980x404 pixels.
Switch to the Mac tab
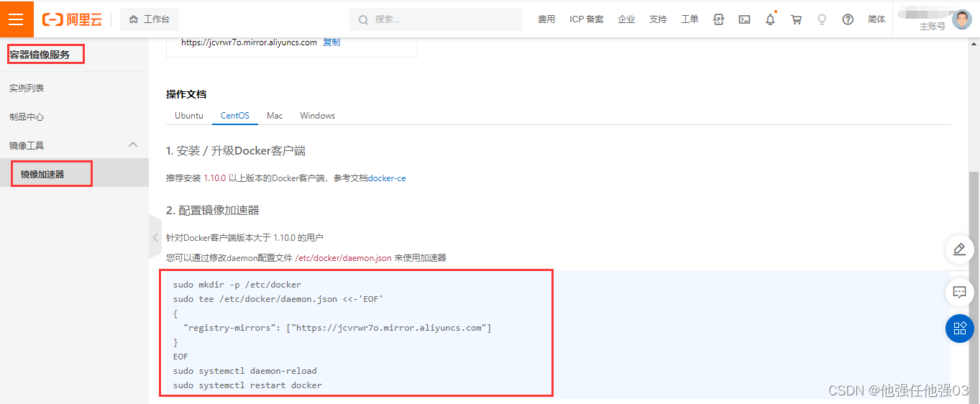[275, 116]
